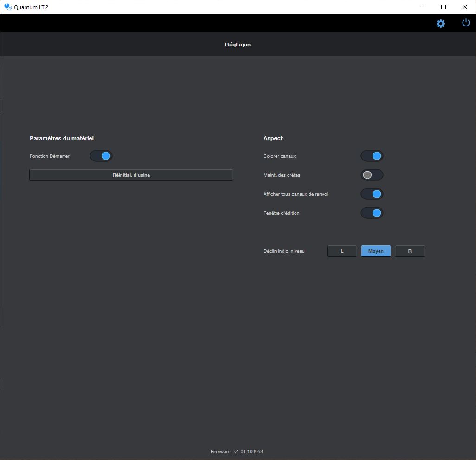
Task: Maximize the Quantum LT 2 window
Action: tap(444, 7)
